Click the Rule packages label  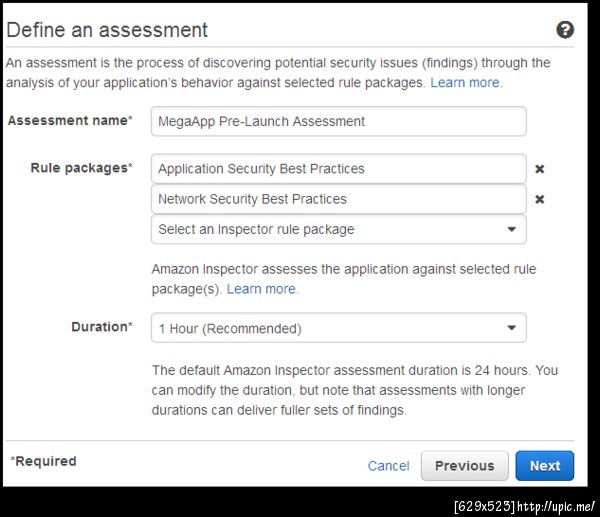pyautogui.click(x=82, y=168)
